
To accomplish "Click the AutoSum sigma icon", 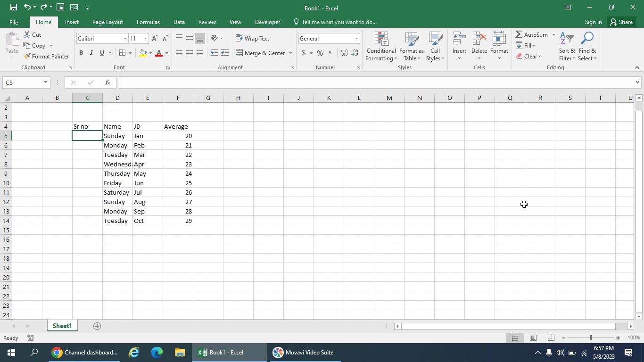I will click(x=519, y=34).
